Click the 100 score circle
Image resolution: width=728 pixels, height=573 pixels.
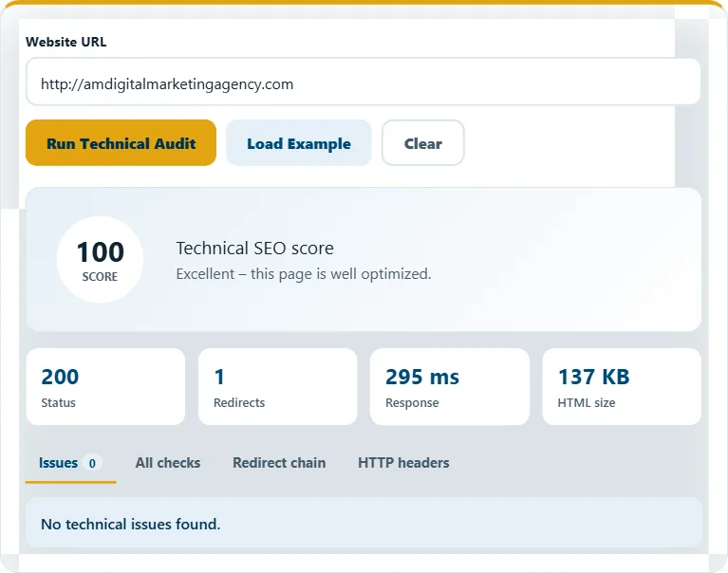[x=100, y=259]
